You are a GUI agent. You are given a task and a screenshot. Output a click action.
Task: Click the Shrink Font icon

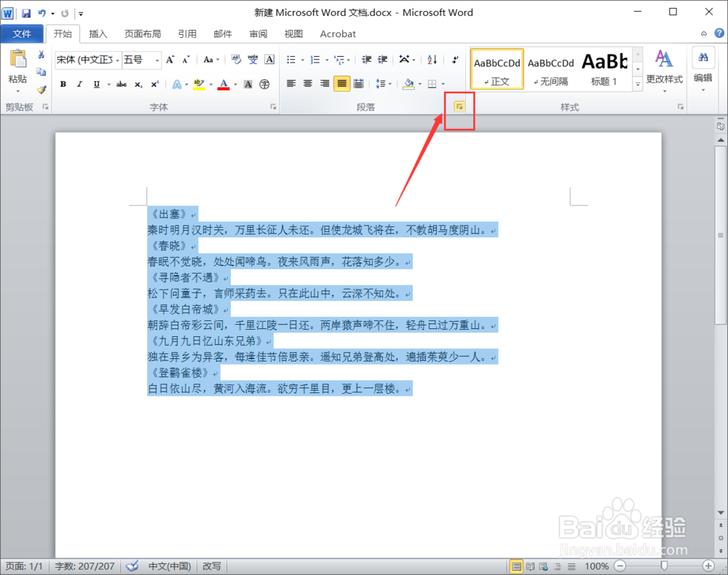[186, 60]
